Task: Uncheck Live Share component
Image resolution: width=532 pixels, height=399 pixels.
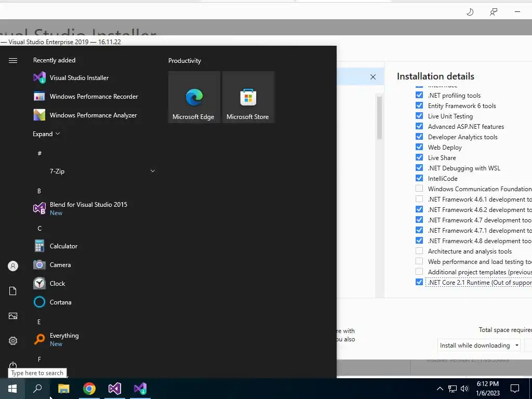Action: point(419,157)
